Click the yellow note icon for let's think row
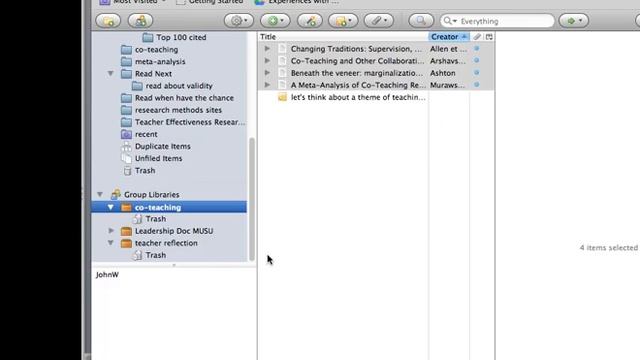 click(282, 97)
